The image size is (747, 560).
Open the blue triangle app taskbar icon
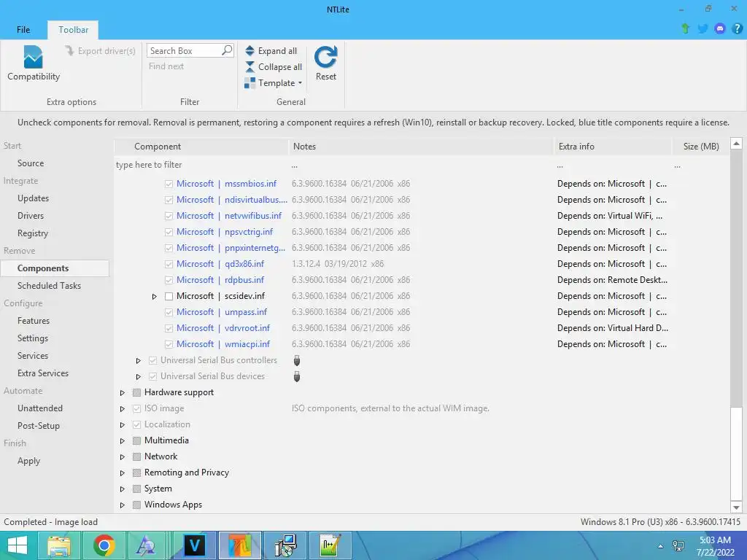[145, 545]
